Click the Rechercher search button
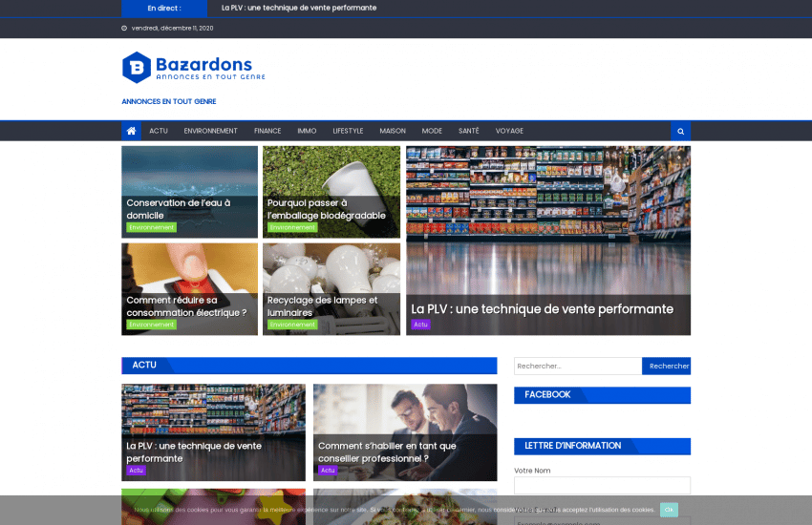 [667, 367]
